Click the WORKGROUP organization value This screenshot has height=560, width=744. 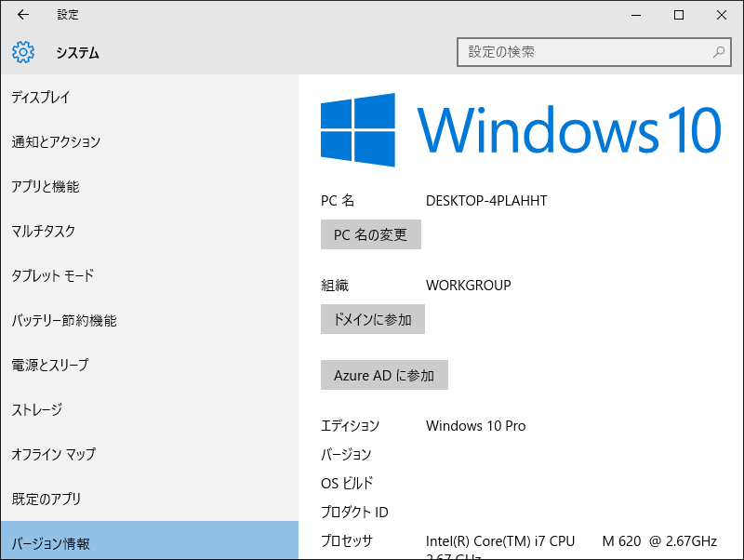pos(469,286)
